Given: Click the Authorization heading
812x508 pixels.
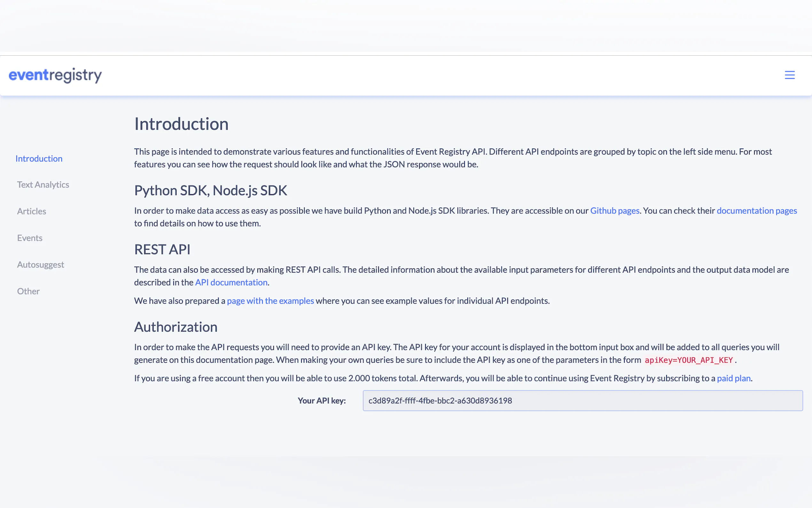Looking at the screenshot, I should [x=176, y=327].
